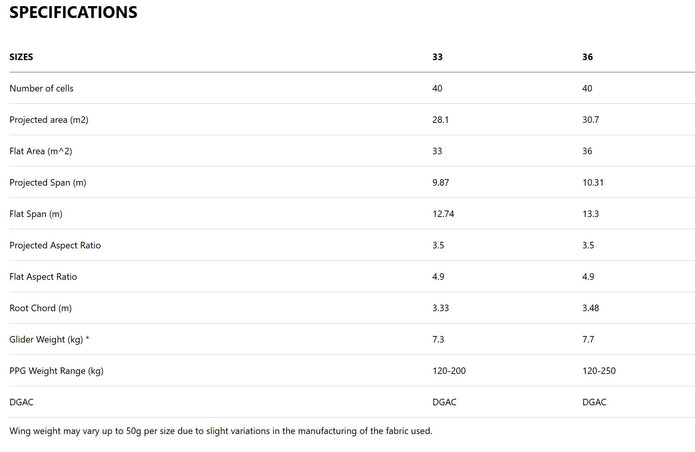Click the 10.31 projected span value
The width and height of the screenshot is (695, 452).
tap(593, 183)
